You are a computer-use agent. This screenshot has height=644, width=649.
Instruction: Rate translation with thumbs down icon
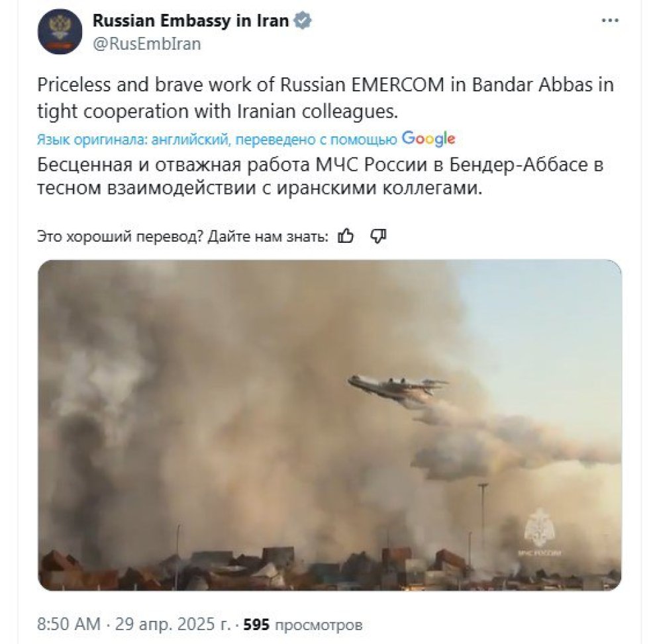pos(378,236)
